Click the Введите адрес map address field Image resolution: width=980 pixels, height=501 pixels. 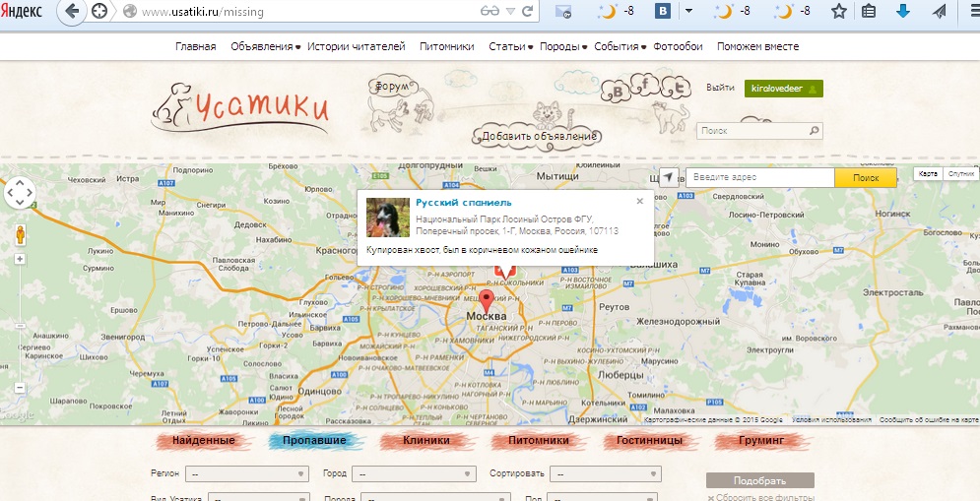click(759, 177)
